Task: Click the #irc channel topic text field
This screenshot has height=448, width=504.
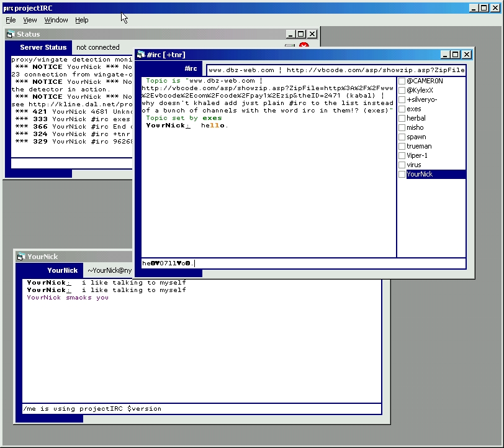Action: 335,70
